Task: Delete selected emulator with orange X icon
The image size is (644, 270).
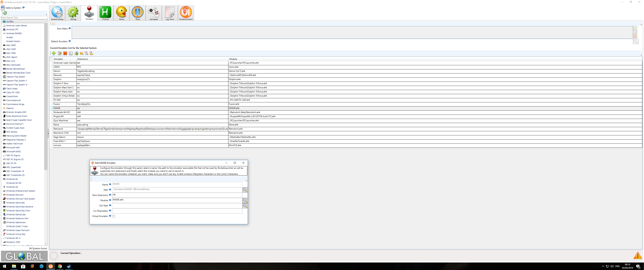Action: pos(65,53)
